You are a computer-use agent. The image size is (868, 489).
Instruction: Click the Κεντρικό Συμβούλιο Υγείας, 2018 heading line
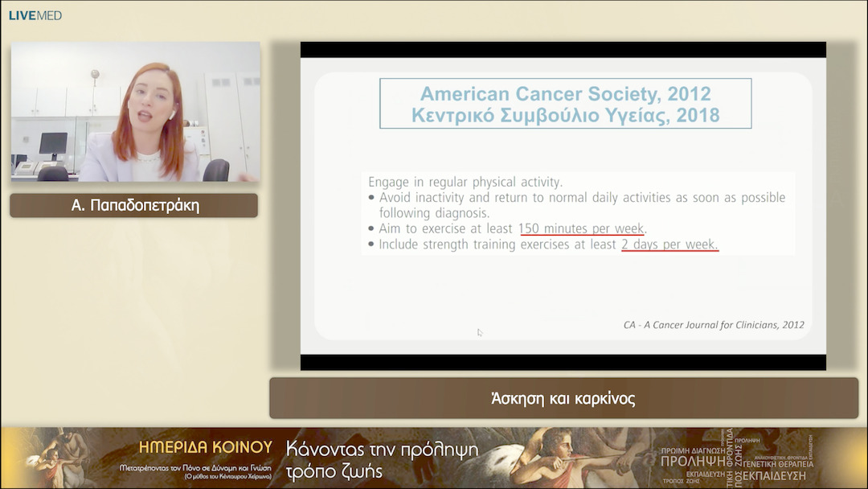click(565, 116)
